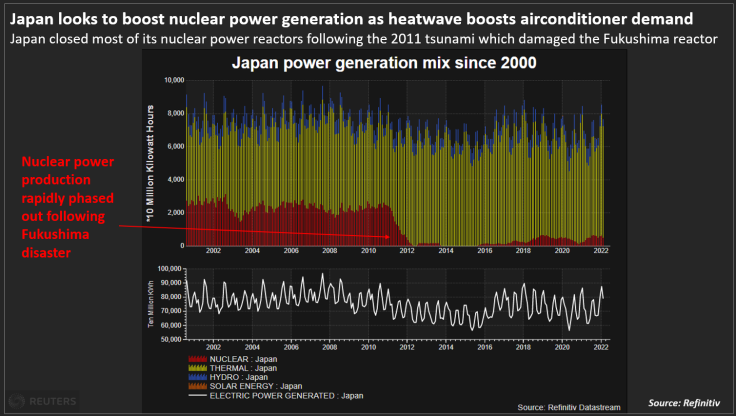
Task: Click the 6,000 y-axis tick label
Action: coord(176,146)
